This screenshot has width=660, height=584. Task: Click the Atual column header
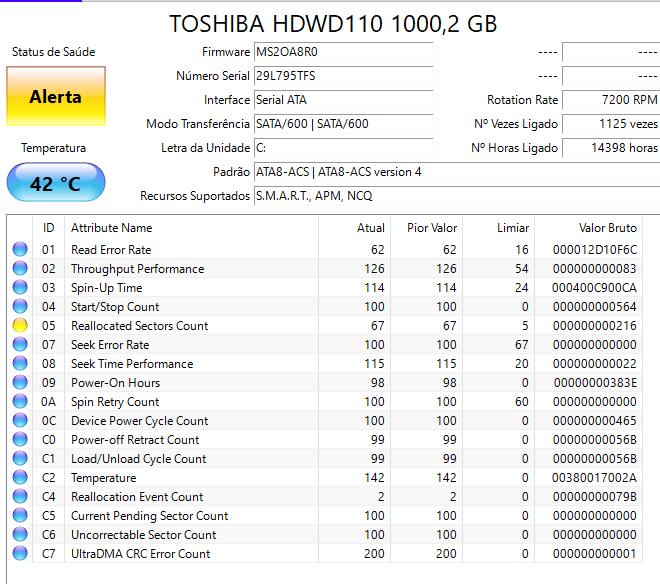355,228
